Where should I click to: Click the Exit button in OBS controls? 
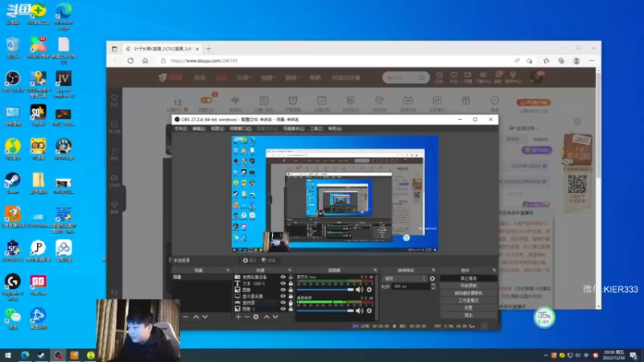coord(469,315)
